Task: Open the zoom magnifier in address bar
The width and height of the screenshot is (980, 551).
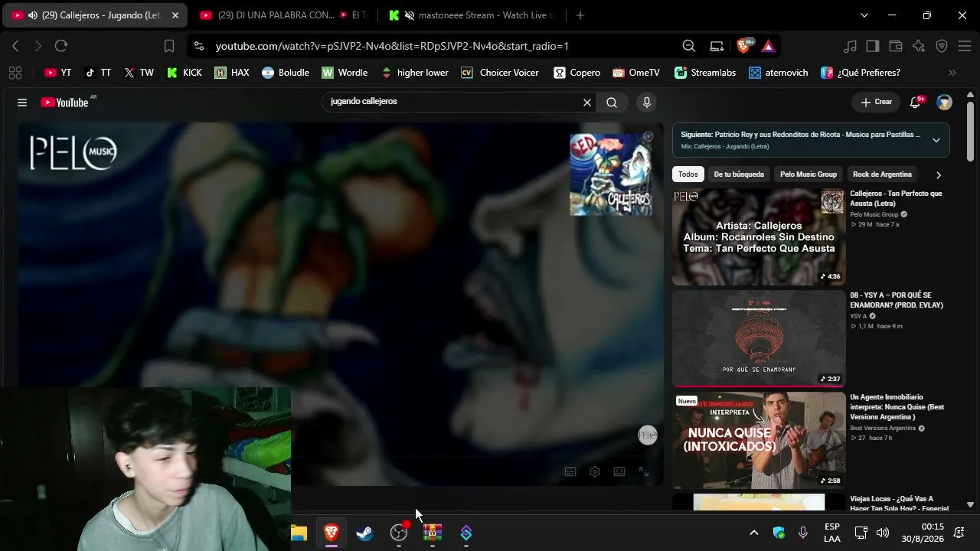Action: tap(688, 46)
